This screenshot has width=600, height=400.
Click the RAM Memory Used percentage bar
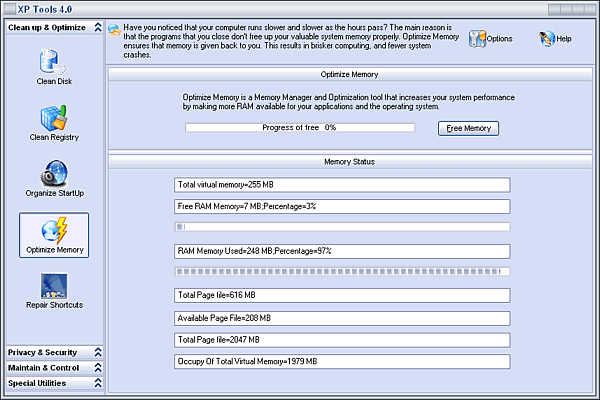(x=342, y=272)
